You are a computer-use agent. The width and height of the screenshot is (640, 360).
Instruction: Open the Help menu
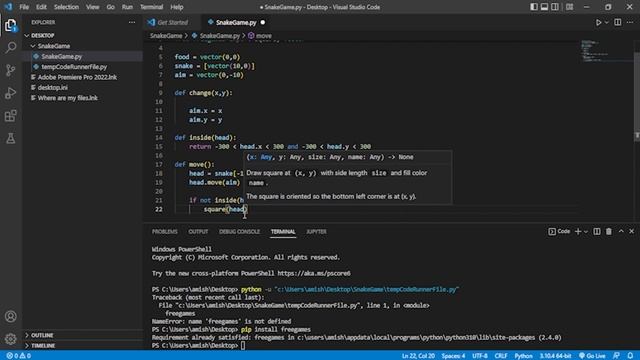[176, 7]
